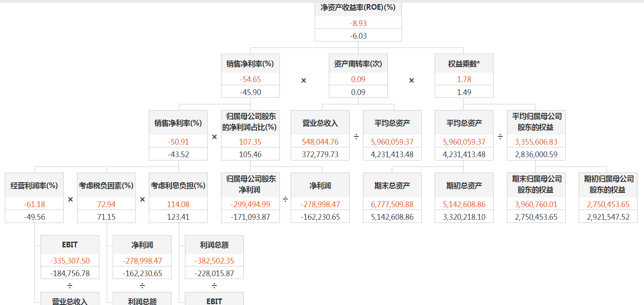644x305 pixels.
Task: Click the 净资产收益率(ROE)(%) box header
Action: coord(358,8)
